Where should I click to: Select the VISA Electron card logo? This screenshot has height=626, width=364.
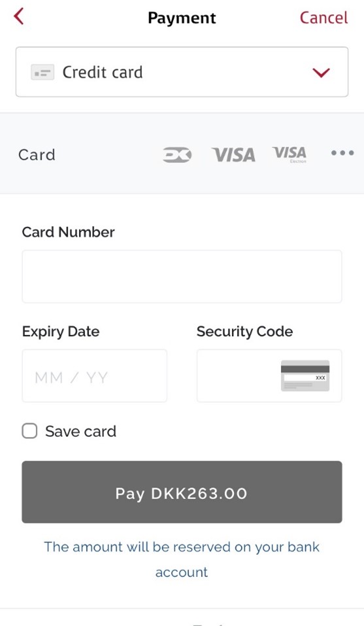[x=290, y=154]
